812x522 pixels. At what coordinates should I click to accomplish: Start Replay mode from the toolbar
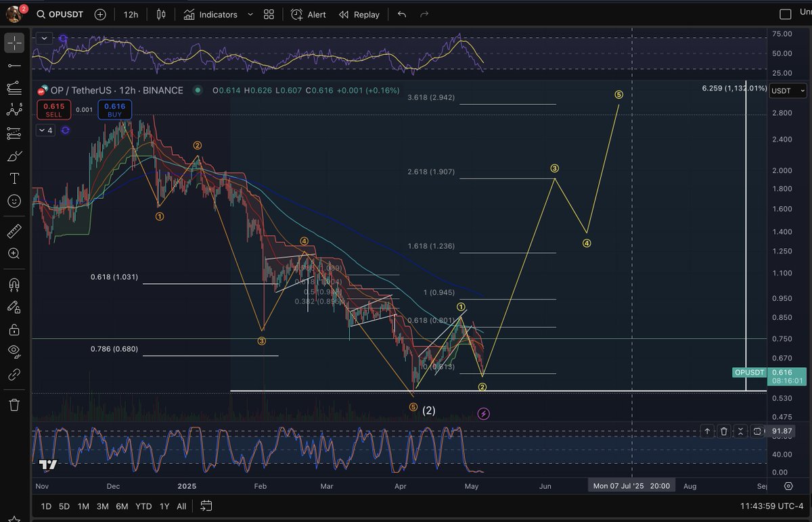coord(359,14)
